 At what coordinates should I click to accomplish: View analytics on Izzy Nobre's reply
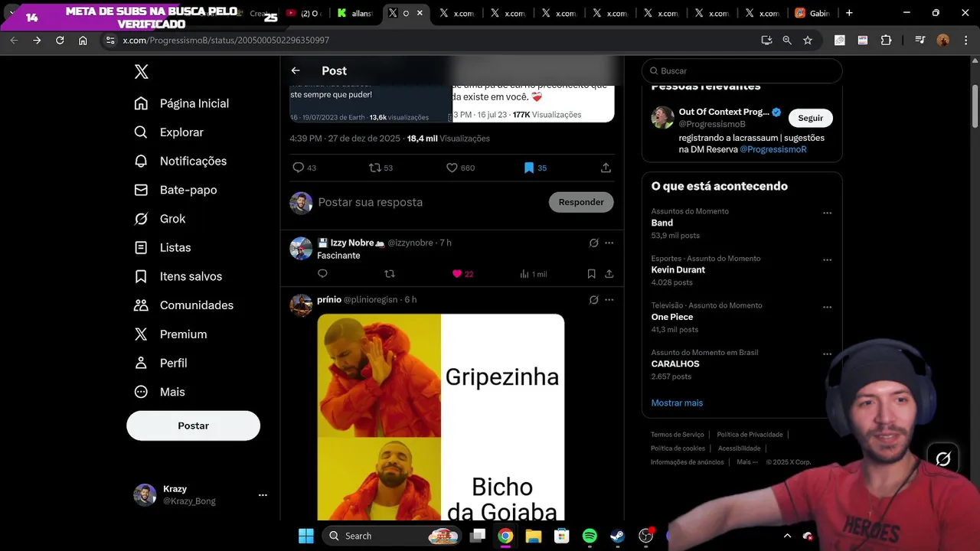click(524, 274)
